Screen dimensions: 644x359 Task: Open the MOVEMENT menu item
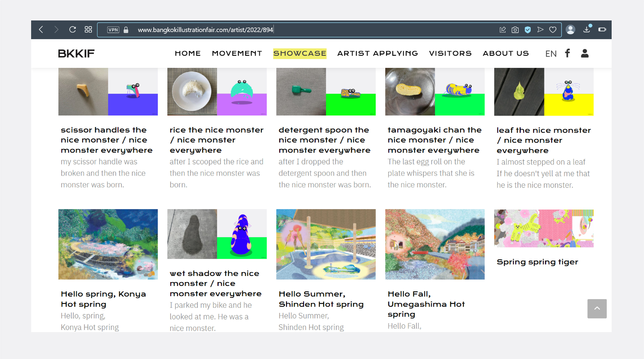click(x=237, y=53)
